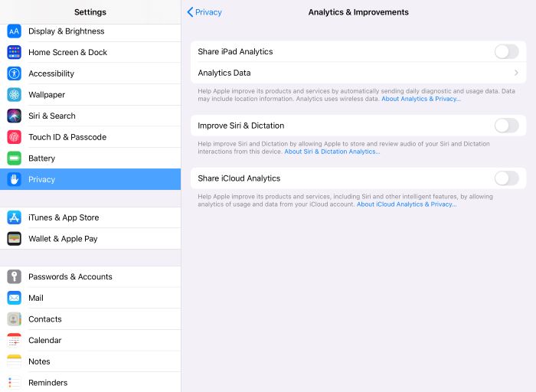Tap the iTunes & App Store icon

click(14, 217)
